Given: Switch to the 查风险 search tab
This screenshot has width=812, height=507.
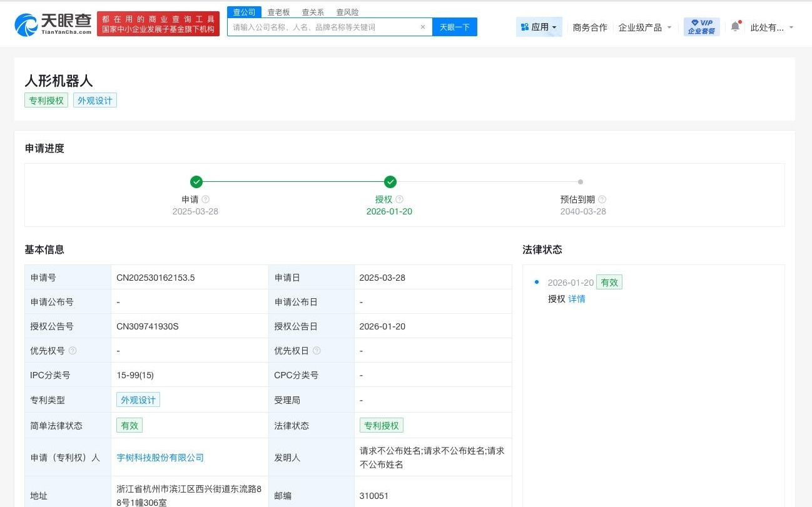Looking at the screenshot, I should click(347, 11).
